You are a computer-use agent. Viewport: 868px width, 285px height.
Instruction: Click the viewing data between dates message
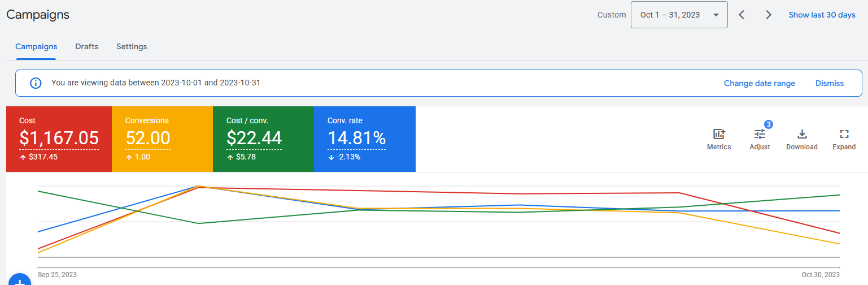(x=156, y=83)
